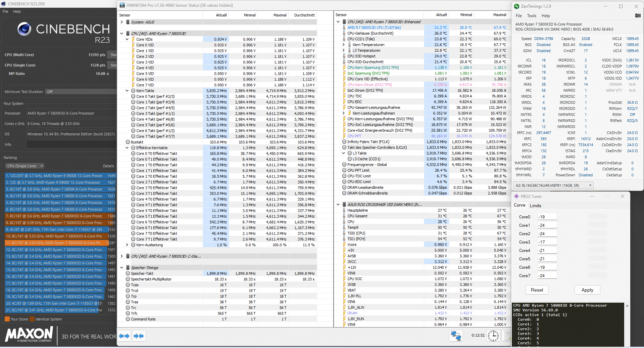
Task: Click the Speicher-Timings chip icon
Action: (128, 268)
